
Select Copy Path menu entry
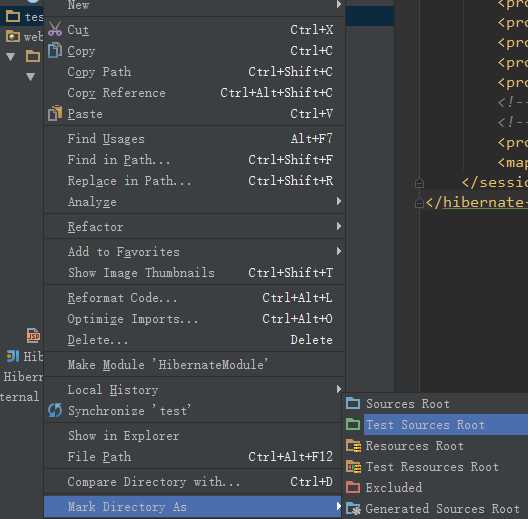click(x=194, y=71)
